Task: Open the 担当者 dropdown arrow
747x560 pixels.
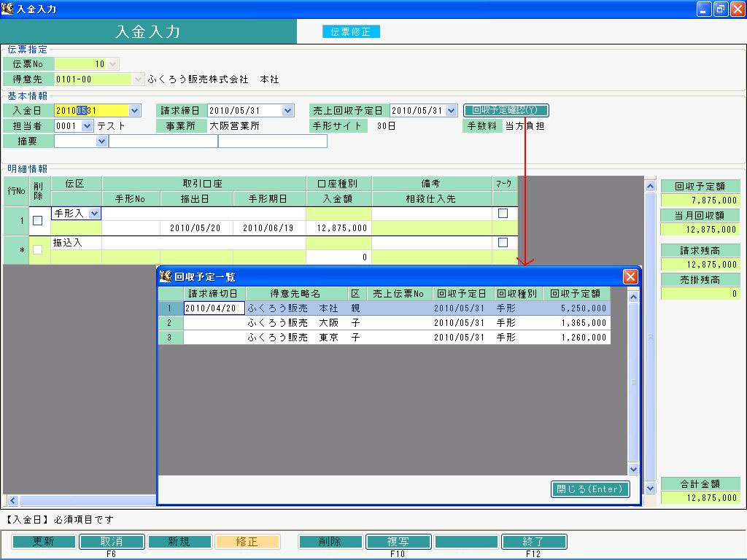Action: (87, 125)
